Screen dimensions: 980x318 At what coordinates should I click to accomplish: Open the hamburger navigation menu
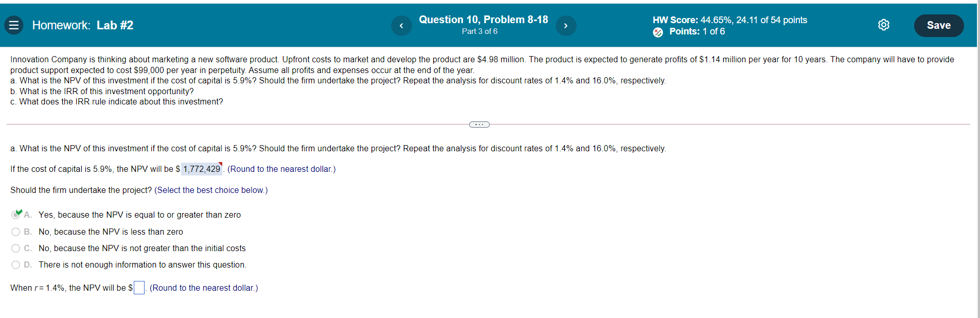click(14, 25)
